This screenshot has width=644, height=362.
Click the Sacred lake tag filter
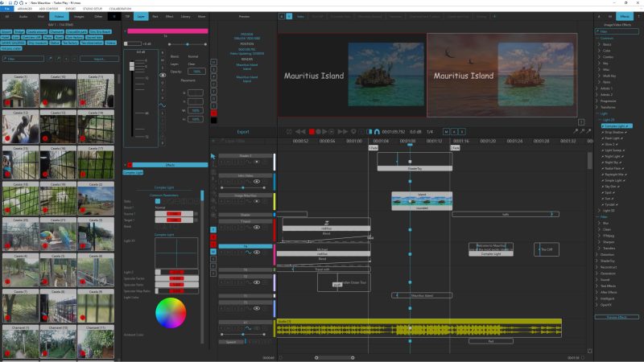(x=94, y=37)
